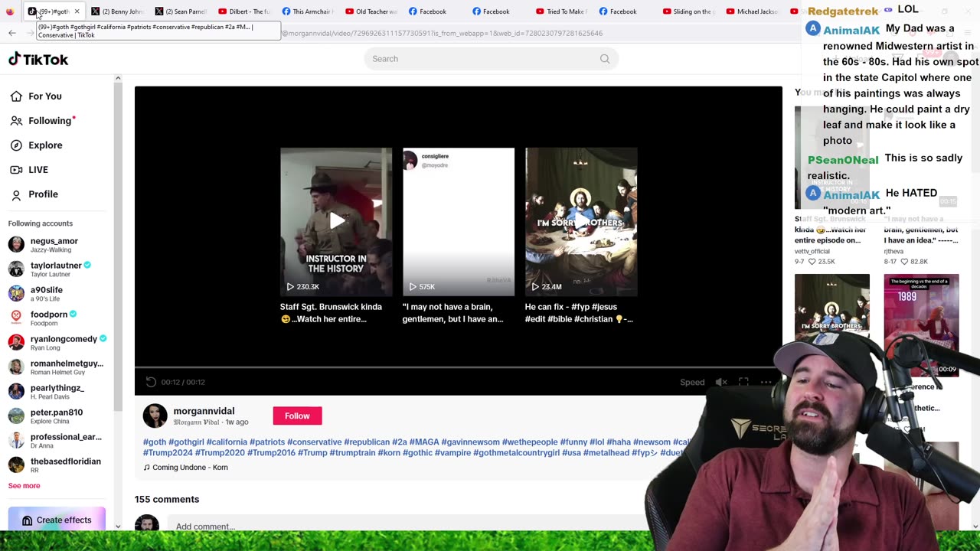Switch to the Dilbert YouTube tab
980x551 pixels.
(x=244, y=11)
